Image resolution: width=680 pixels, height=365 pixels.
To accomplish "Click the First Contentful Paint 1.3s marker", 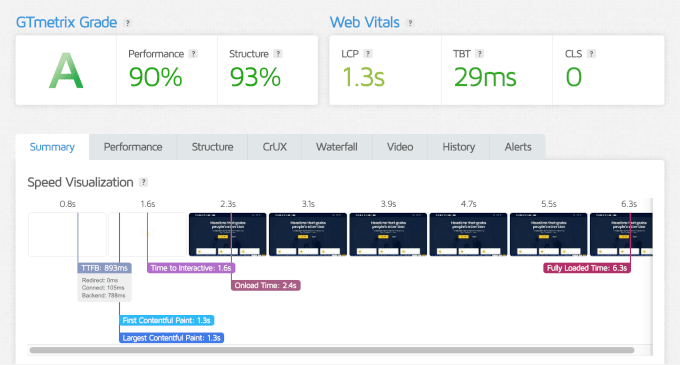I will tap(167, 320).
